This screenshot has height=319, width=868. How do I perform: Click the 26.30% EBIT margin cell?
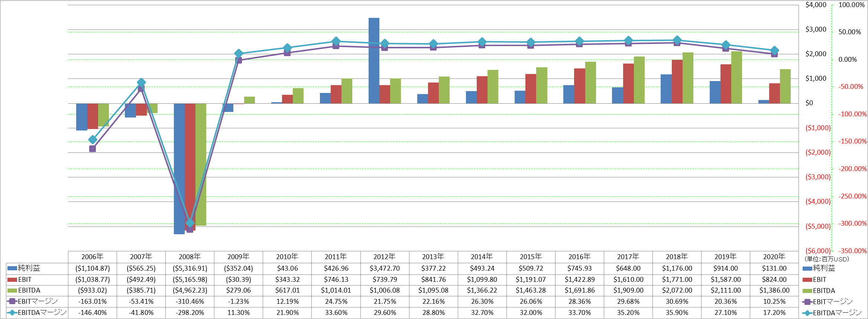click(x=482, y=302)
